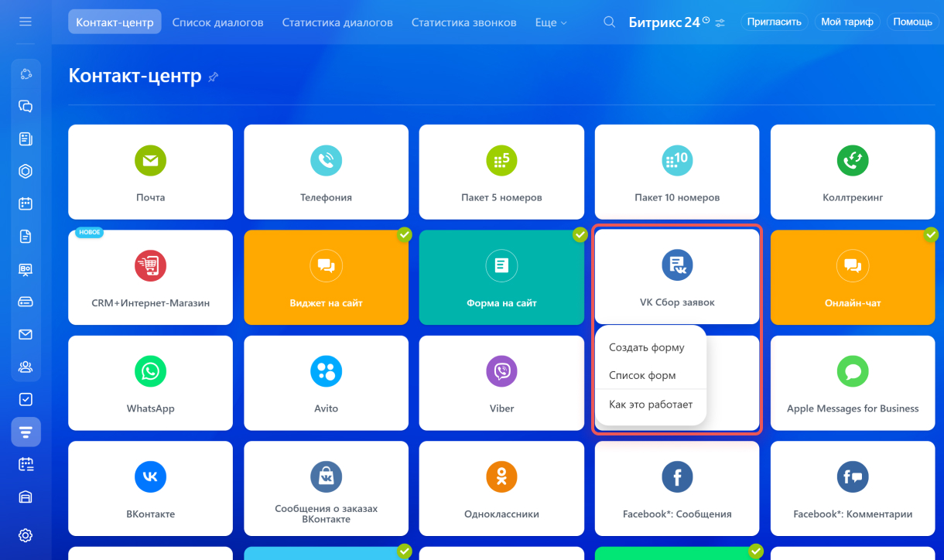Open the Facebook*: Сообщения tile
Viewport: 944px width, 560px height.
[x=677, y=488]
